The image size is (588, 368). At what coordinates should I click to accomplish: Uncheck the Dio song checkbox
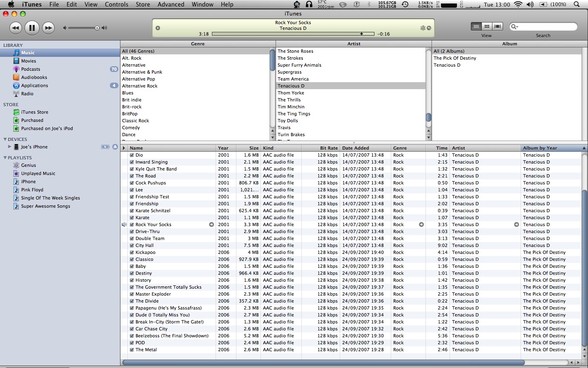tap(132, 155)
